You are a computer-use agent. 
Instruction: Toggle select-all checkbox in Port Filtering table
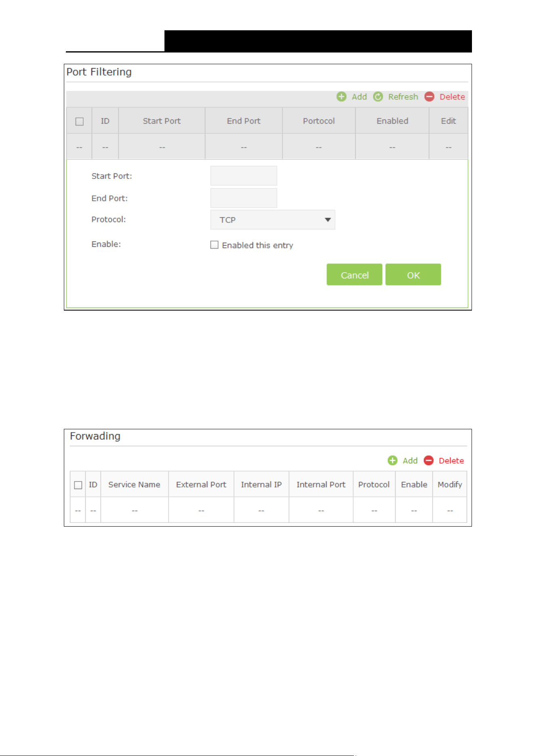80,121
